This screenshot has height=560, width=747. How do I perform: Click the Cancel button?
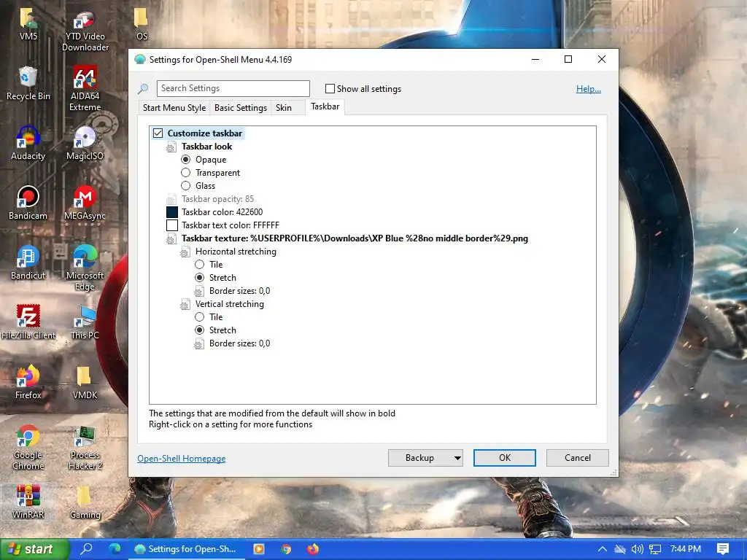pos(578,458)
